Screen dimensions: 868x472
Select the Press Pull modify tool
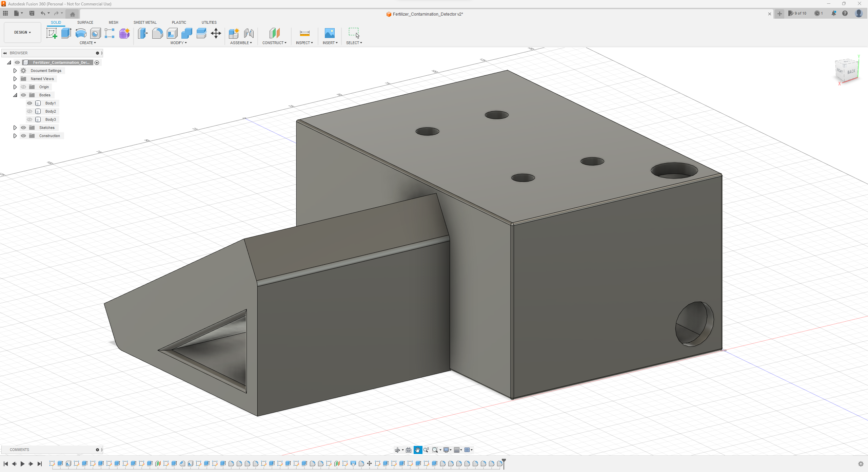(x=143, y=34)
